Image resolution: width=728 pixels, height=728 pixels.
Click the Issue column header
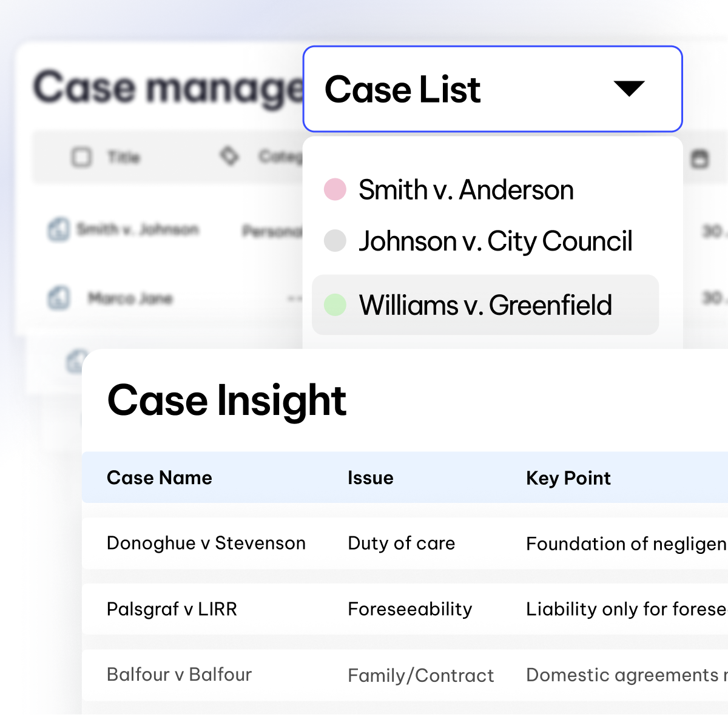[x=371, y=477]
